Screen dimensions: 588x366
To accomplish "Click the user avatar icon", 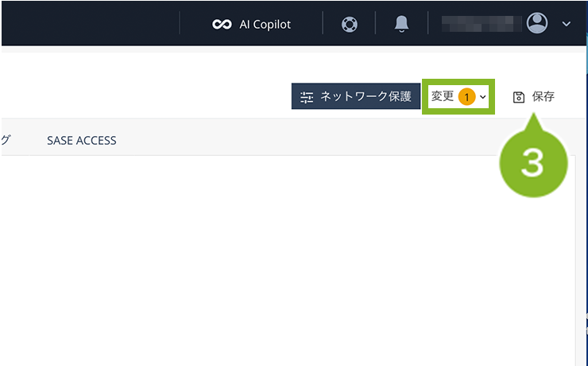I will click(x=538, y=23).
